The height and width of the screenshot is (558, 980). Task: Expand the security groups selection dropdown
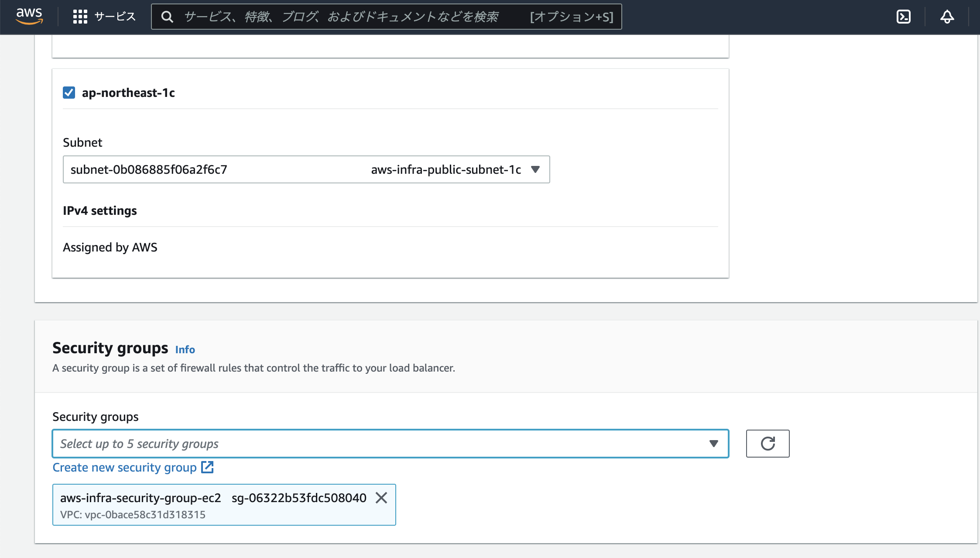713,443
